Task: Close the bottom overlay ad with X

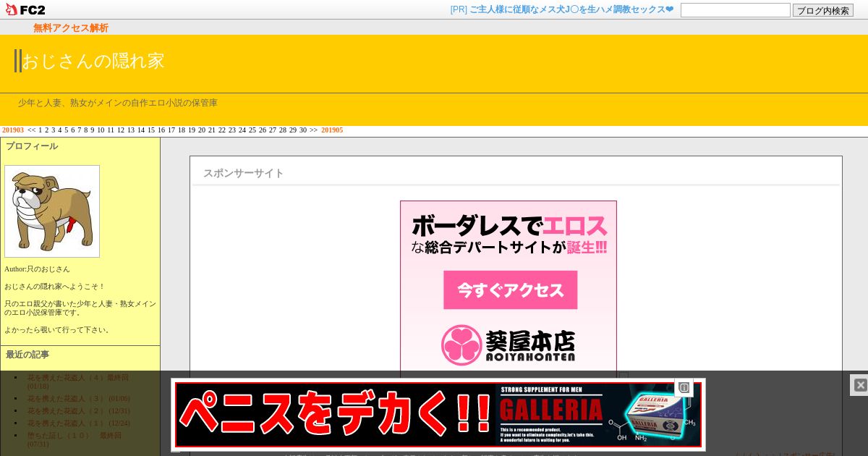Action: click(x=860, y=385)
